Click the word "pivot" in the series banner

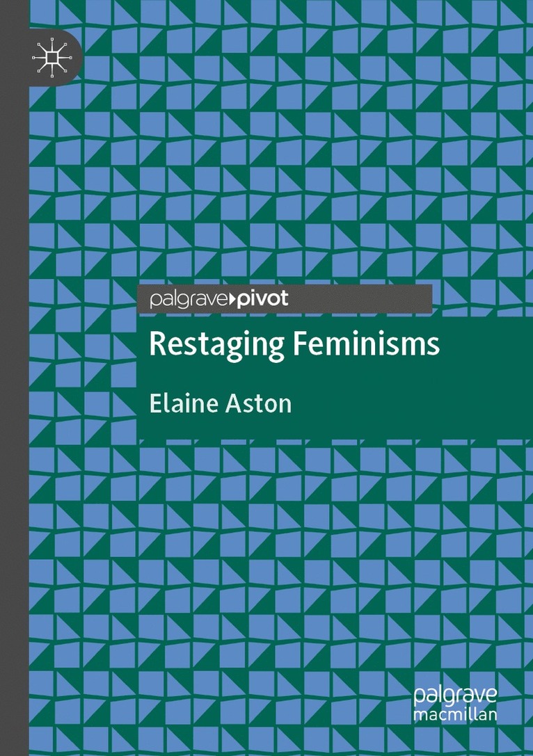pos(262,300)
